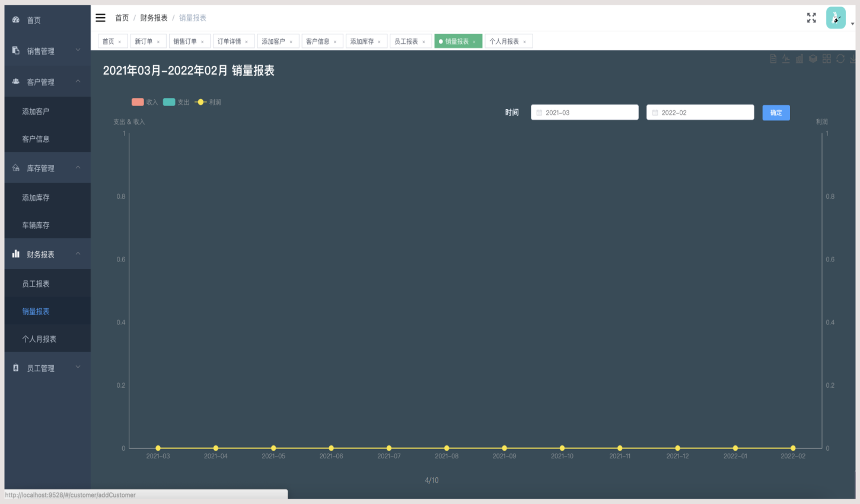Click the tiled layout toolbox icon
Screen dimensions: 860x504
(827, 59)
